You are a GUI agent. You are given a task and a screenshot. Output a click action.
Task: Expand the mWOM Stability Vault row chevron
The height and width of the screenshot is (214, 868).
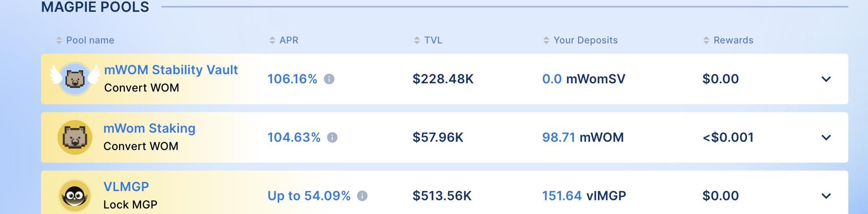click(x=826, y=79)
